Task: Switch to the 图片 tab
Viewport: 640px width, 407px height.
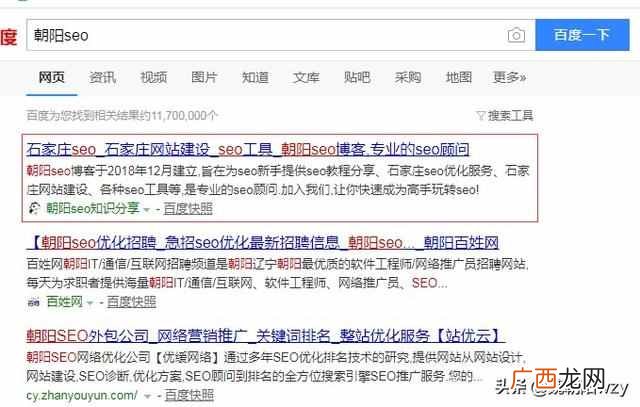Action: coord(204,77)
